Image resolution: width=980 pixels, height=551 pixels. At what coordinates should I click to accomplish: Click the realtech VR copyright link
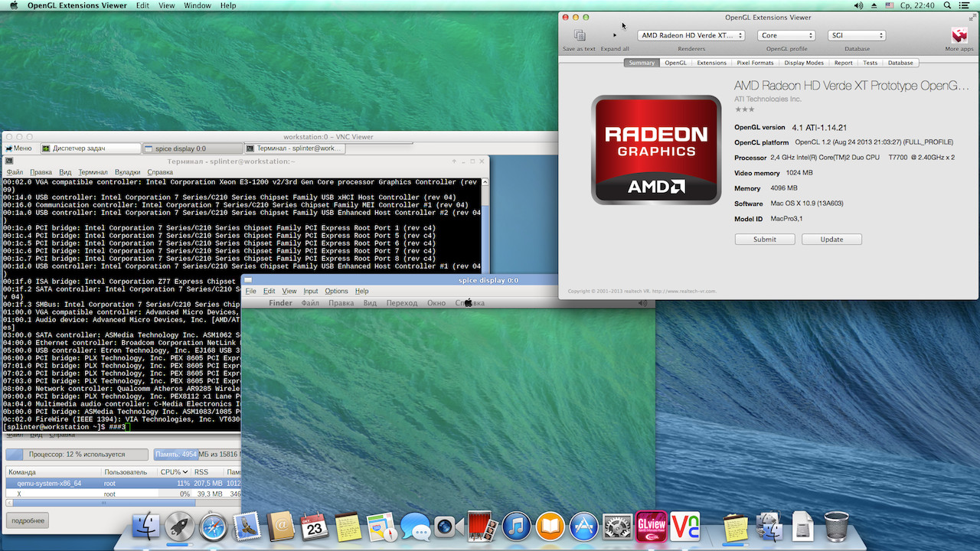click(x=642, y=291)
